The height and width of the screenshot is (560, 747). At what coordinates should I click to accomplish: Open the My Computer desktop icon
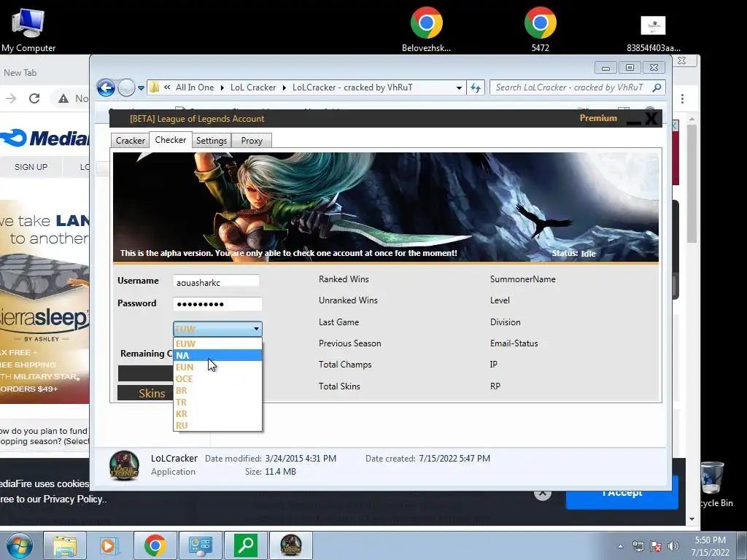[28, 30]
